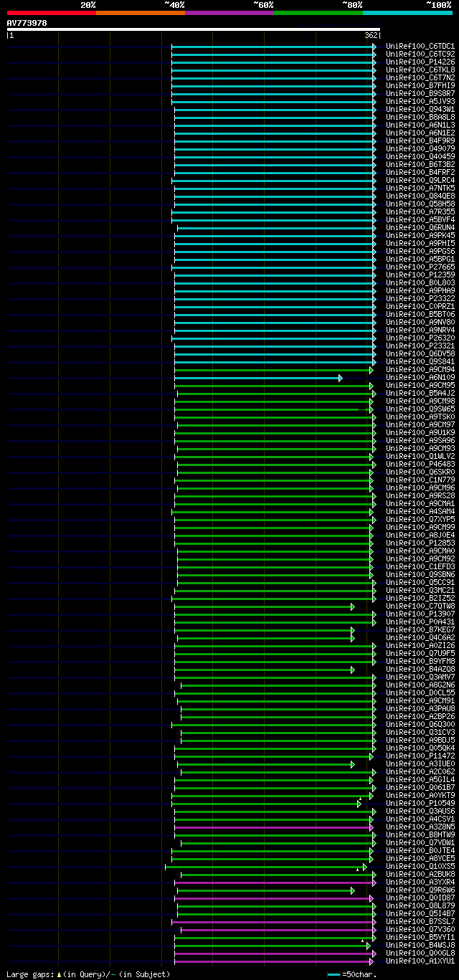459x980 pixels.
Task: Open hit UniRef100_P26320
Action: 420,338
